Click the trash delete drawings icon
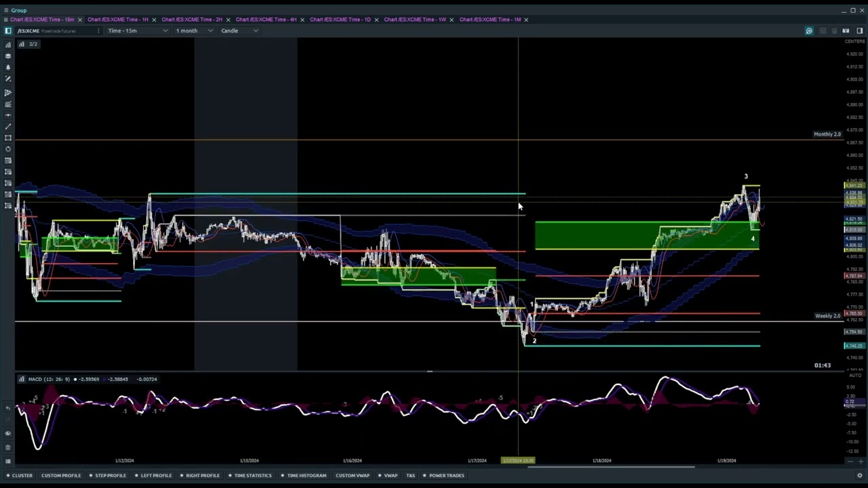This screenshot has width=868, height=488. (8, 447)
